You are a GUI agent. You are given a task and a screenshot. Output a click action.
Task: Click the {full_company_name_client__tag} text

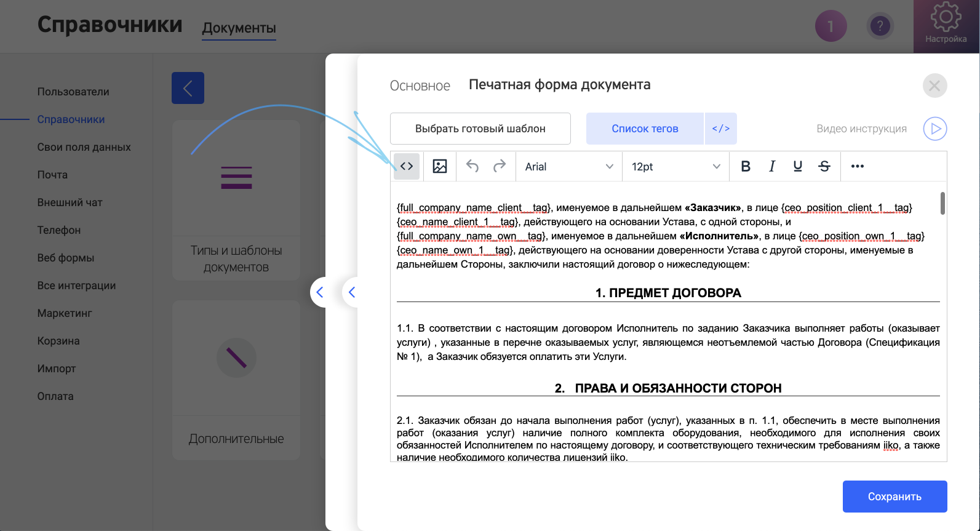tap(474, 208)
